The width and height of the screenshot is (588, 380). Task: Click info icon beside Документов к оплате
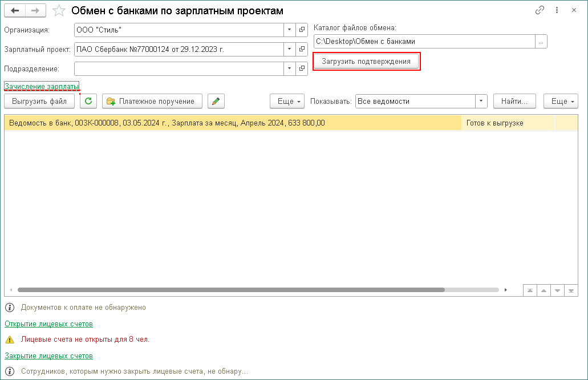10,308
